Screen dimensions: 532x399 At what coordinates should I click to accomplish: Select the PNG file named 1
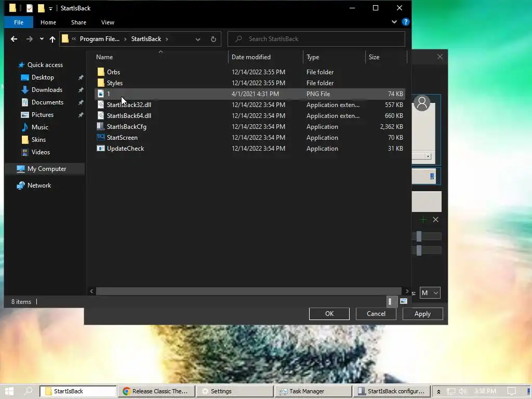pyautogui.click(x=249, y=94)
